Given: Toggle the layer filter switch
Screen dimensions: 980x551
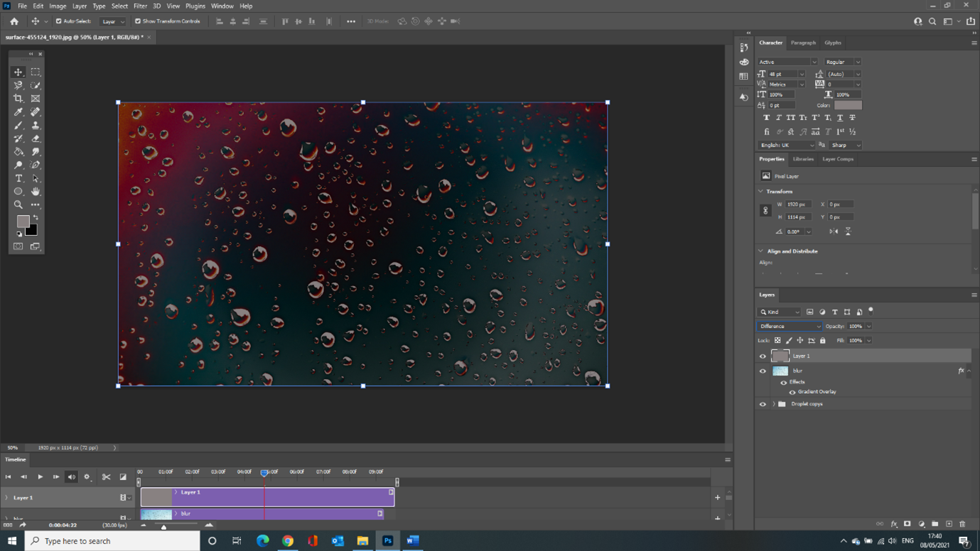Looking at the screenshot, I should (871, 310).
